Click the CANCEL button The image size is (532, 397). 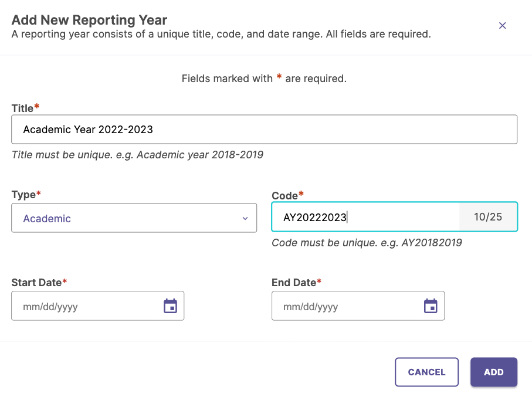pos(426,372)
